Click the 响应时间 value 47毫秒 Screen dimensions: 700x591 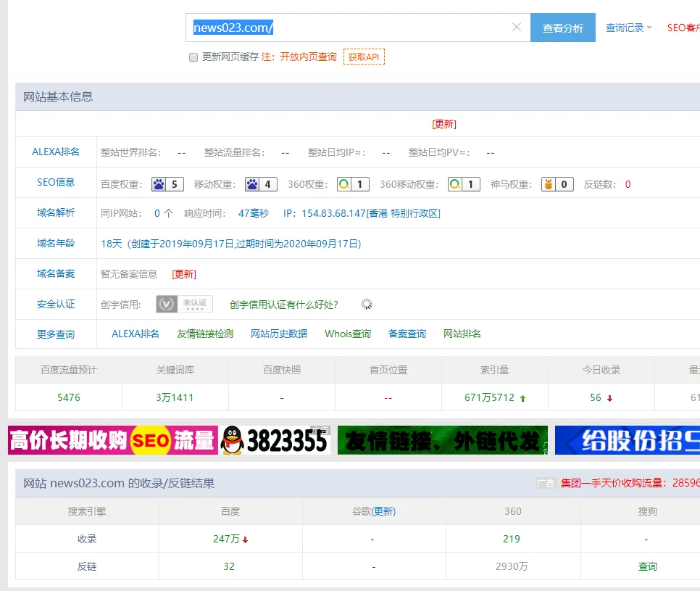click(254, 213)
